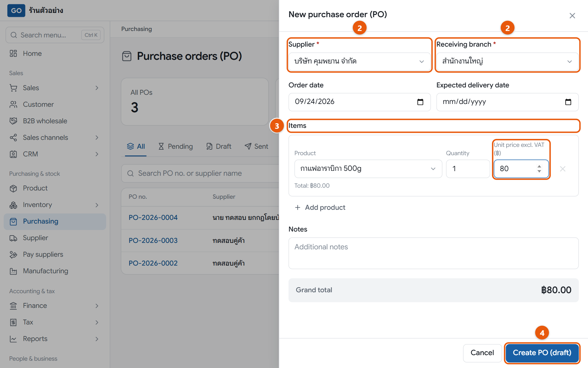Open the Order date calendar picker icon
Screen dimensions: 588x368
(x=420, y=102)
